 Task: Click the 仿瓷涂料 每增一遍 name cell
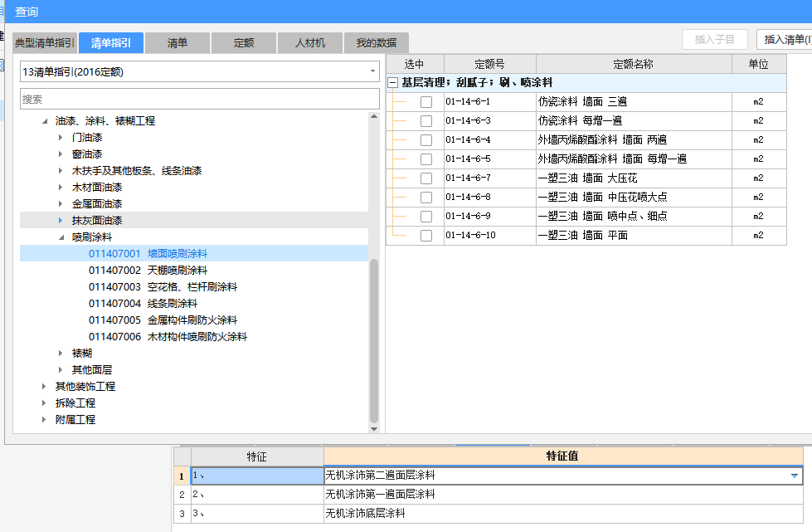pos(634,121)
